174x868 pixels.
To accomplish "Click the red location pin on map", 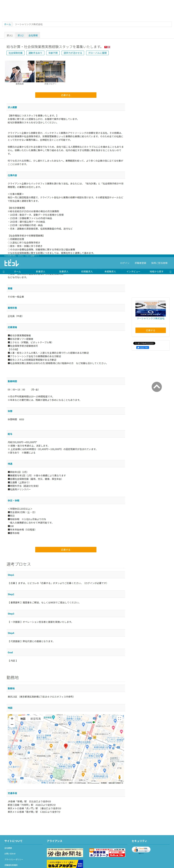I will [66, 746].
